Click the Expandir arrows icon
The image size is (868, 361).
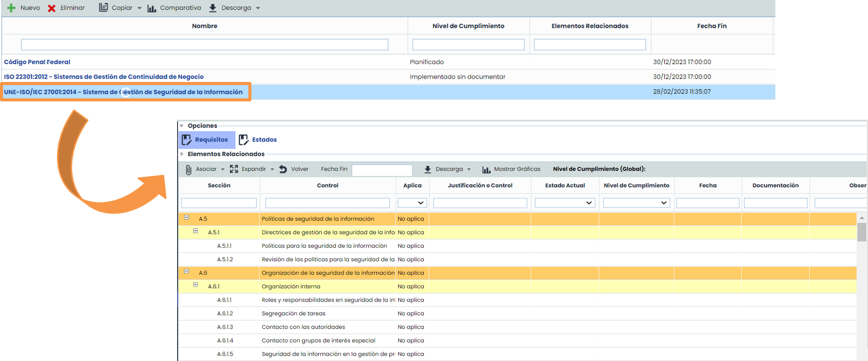(x=234, y=169)
